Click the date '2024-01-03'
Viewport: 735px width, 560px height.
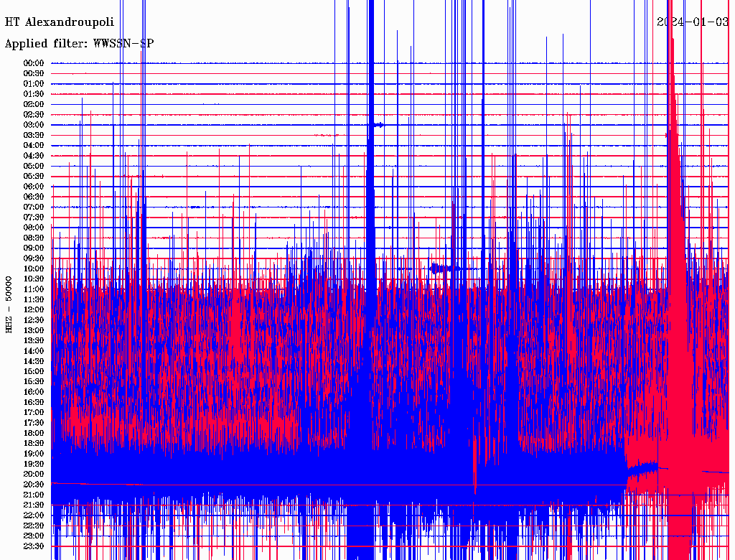click(x=693, y=22)
